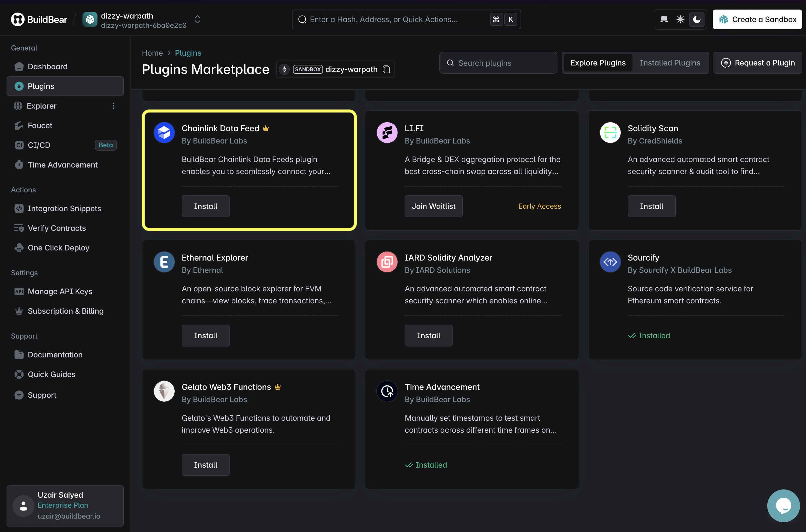Click Beta badge next to CI/CD

click(106, 145)
